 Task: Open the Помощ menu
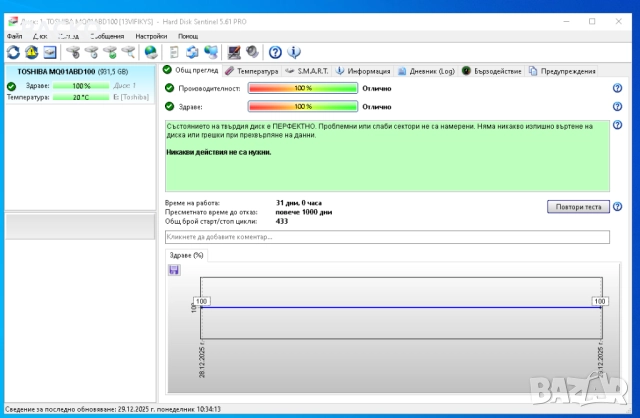188,35
